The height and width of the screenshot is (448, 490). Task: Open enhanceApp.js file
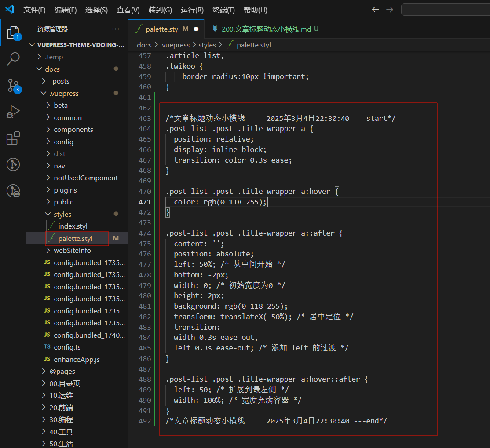(x=77, y=359)
